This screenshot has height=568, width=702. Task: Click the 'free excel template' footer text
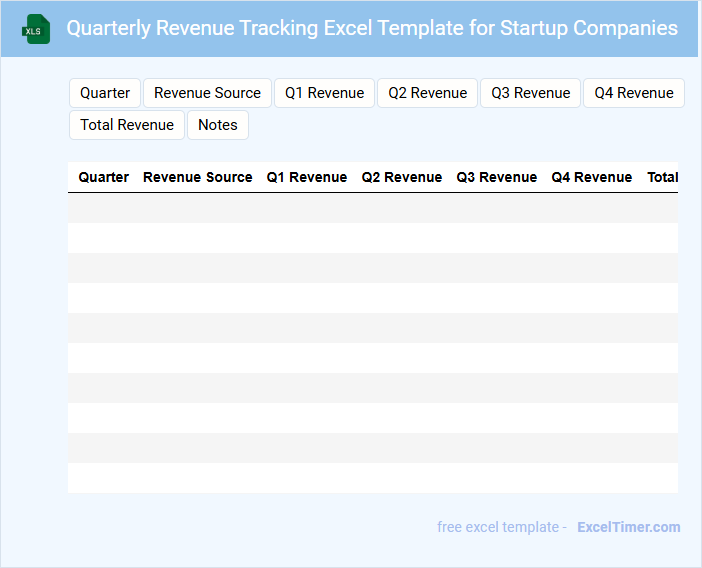point(498,527)
